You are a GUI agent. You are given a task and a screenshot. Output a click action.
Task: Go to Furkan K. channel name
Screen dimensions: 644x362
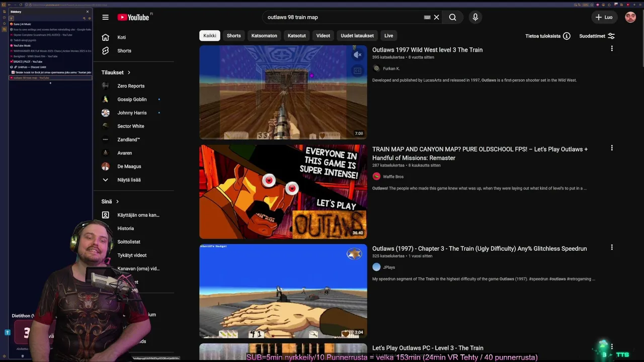[391, 68]
